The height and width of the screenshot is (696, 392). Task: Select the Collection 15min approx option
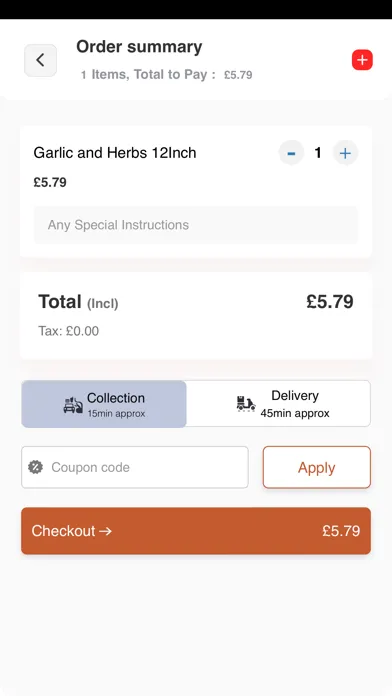point(104,404)
